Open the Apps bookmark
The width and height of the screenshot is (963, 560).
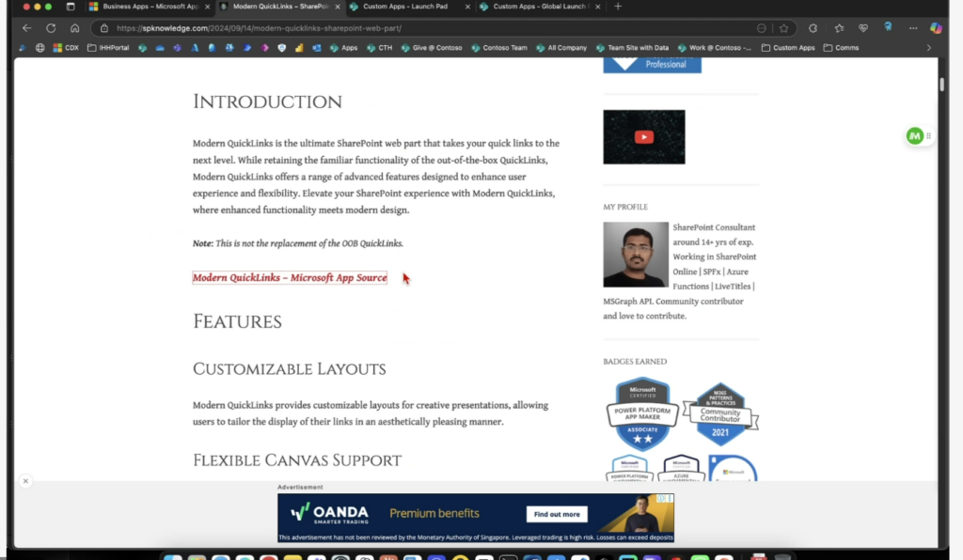coord(343,48)
